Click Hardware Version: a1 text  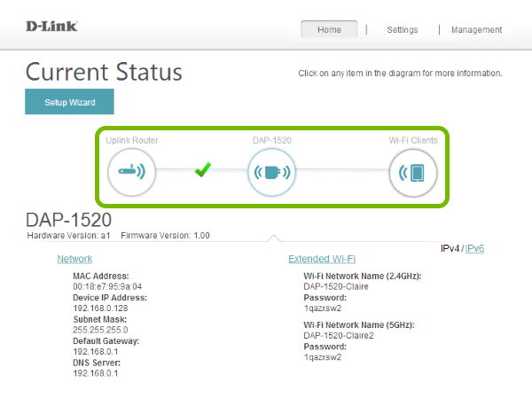68,236
